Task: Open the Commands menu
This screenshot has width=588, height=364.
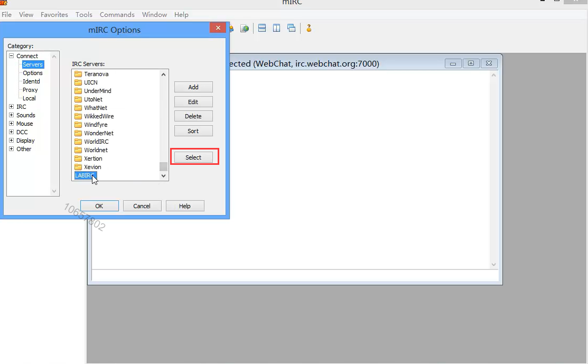Action: [117, 15]
